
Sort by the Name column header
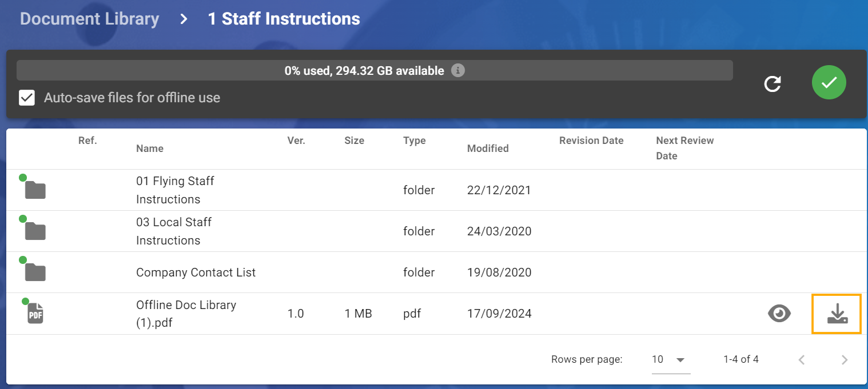(150, 149)
